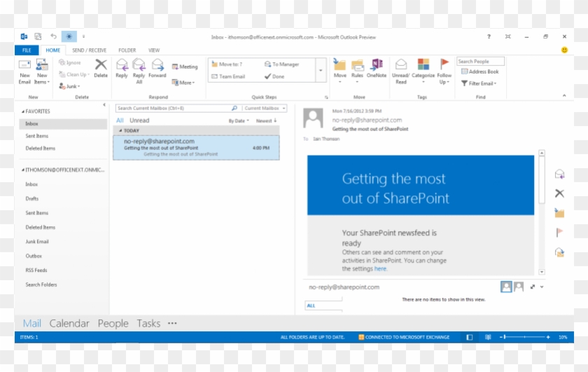The height and width of the screenshot is (372, 588).
Task: Forward the selected email
Action: 157,69
